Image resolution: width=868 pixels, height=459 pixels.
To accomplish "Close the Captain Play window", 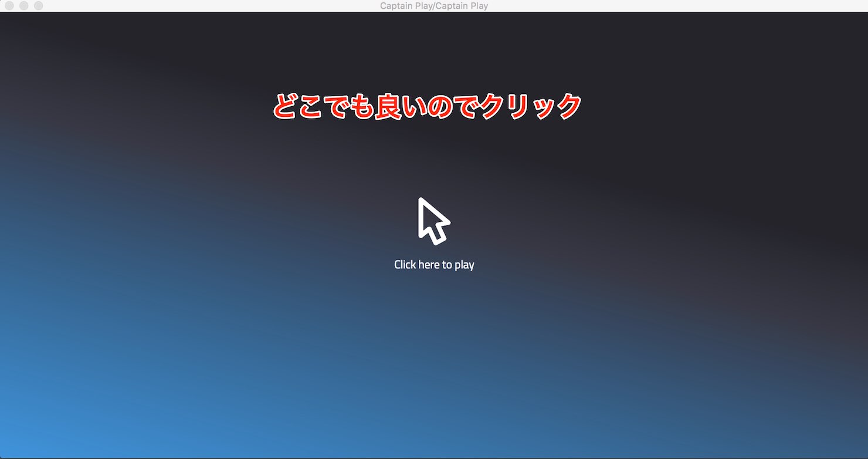I will 9,6.
